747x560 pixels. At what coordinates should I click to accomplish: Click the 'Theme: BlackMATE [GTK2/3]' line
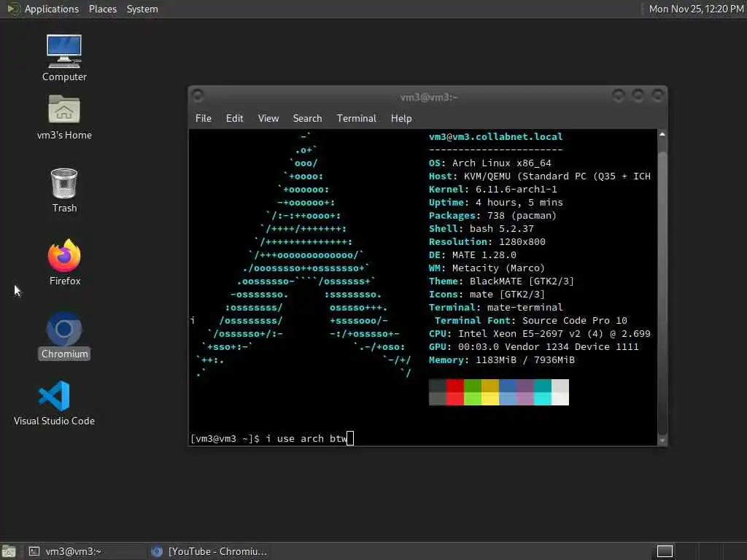[x=501, y=281]
